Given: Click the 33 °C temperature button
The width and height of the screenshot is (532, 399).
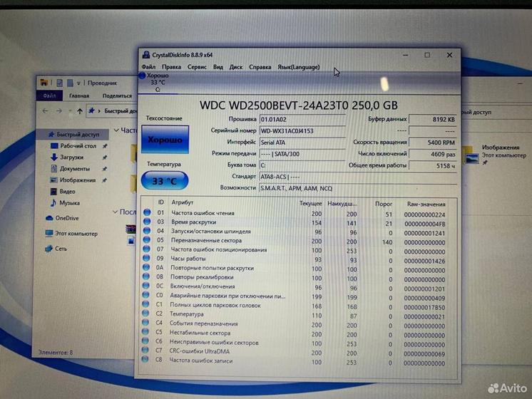Looking at the screenshot, I should [x=165, y=181].
